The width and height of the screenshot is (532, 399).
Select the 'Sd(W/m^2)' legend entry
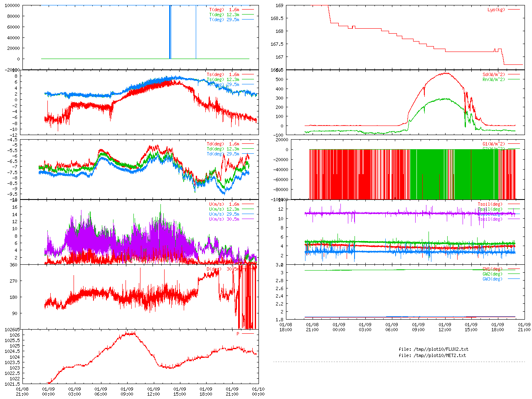click(494, 75)
